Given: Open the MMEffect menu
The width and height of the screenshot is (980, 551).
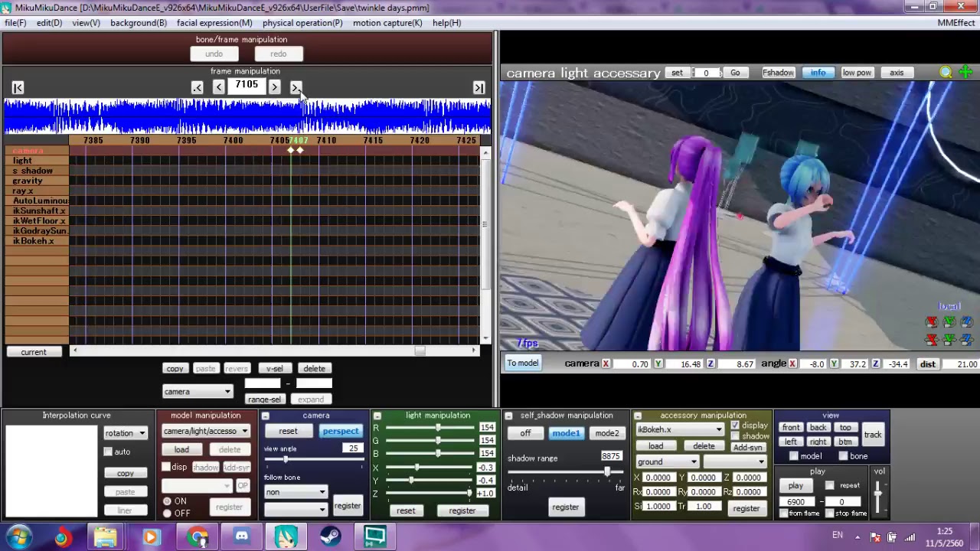Looking at the screenshot, I should click(x=956, y=23).
